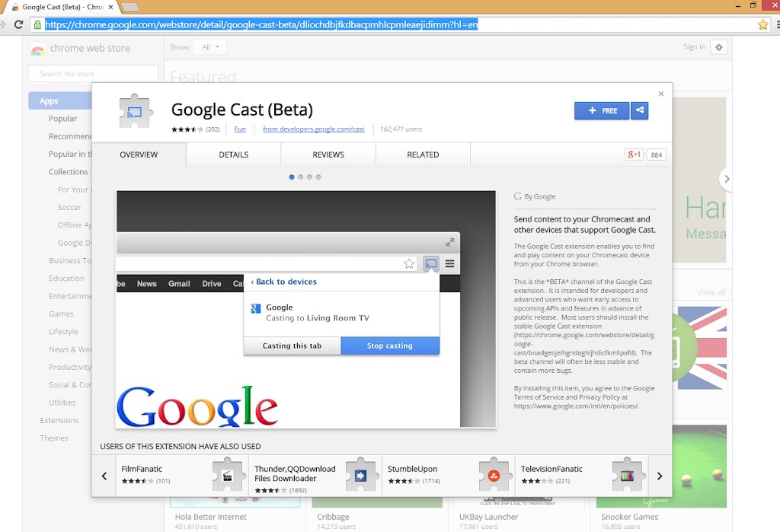The height and width of the screenshot is (532, 780).
Task: Click the star rating of Google Cast
Action: 187,129
